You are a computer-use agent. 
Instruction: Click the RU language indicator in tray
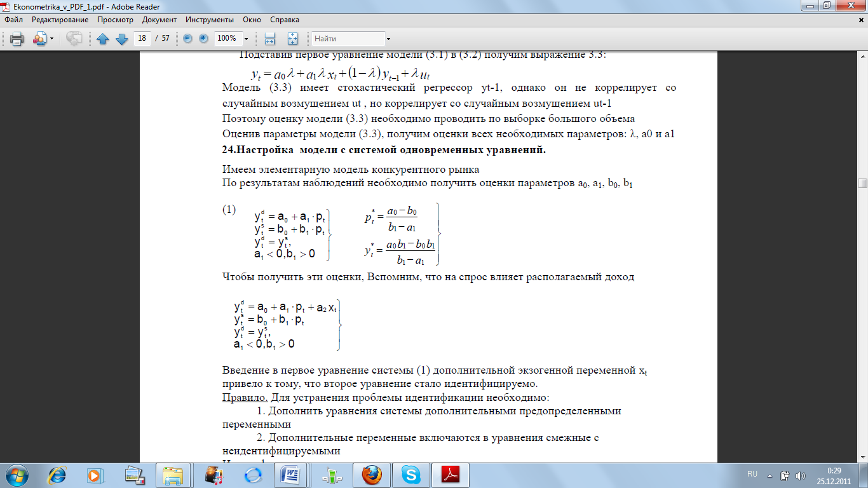[x=752, y=475]
